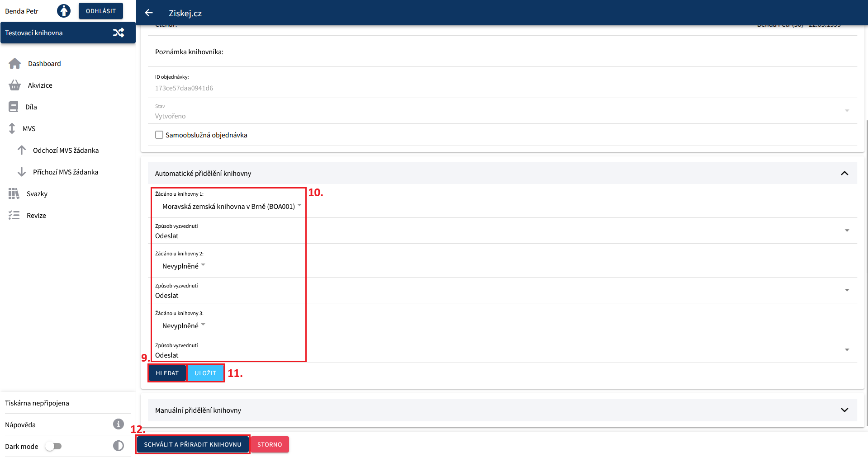Click the user profile accessibility icon
Image resolution: width=868 pixels, height=457 pixels.
click(64, 11)
